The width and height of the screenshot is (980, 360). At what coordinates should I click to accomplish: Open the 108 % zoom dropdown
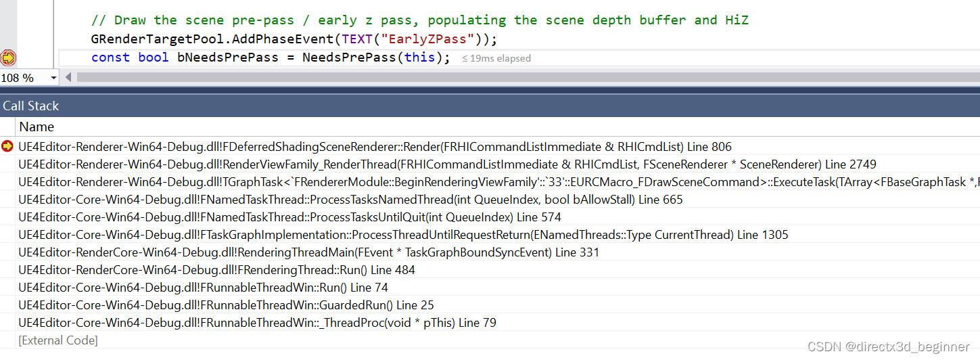[x=53, y=78]
